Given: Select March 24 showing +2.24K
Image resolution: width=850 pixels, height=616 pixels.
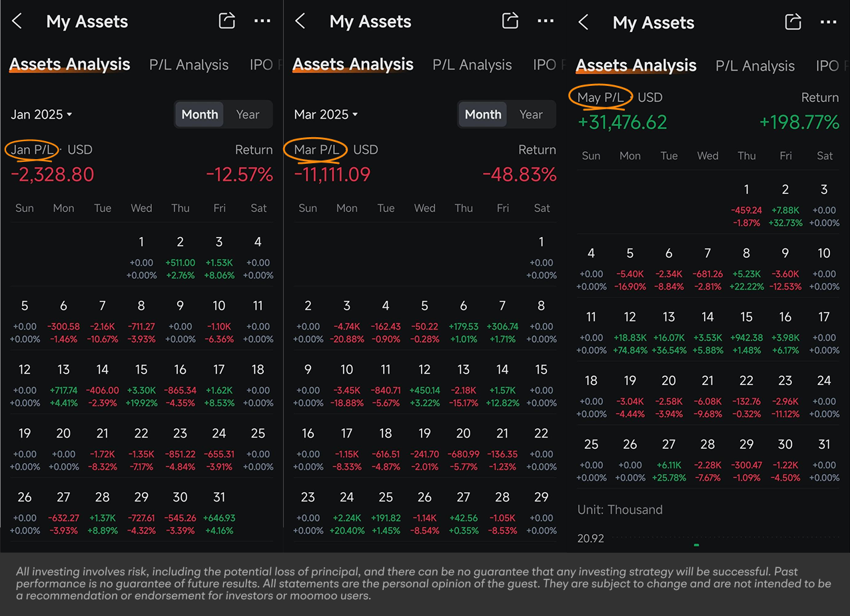Looking at the screenshot, I should [x=346, y=513].
